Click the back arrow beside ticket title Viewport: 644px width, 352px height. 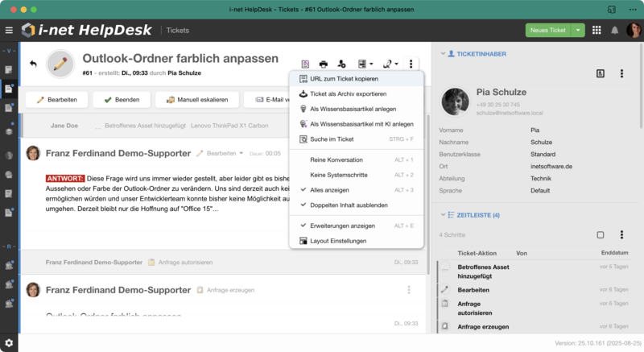[33, 64]
